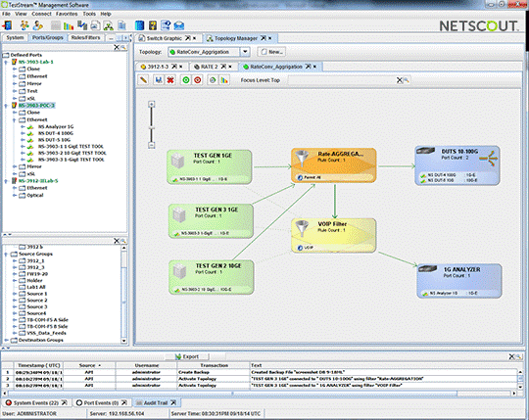Click the pencil edit topology icon
529x420 pixels.
point(143,80)
